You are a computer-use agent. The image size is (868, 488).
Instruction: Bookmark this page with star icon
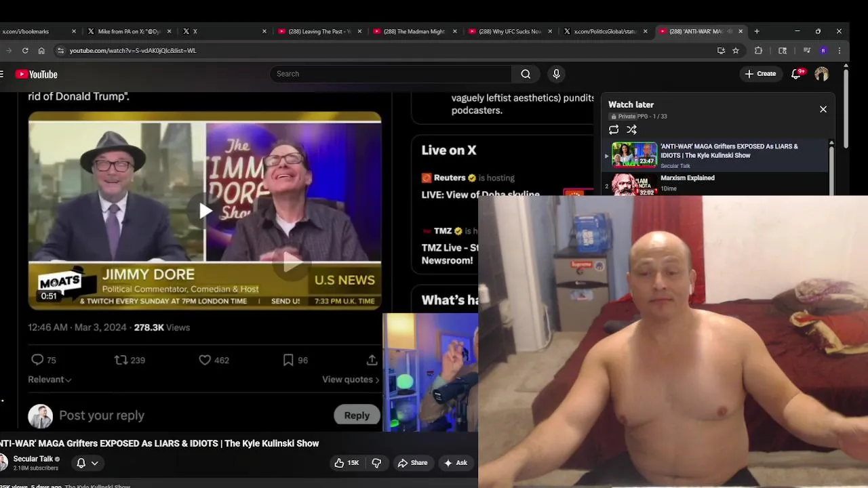[736, 50]
